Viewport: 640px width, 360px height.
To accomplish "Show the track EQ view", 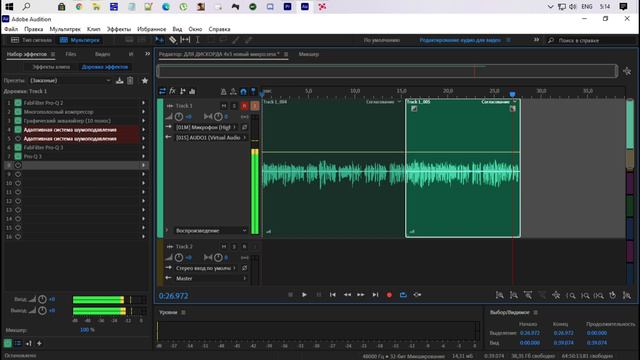I will [192, 91].
